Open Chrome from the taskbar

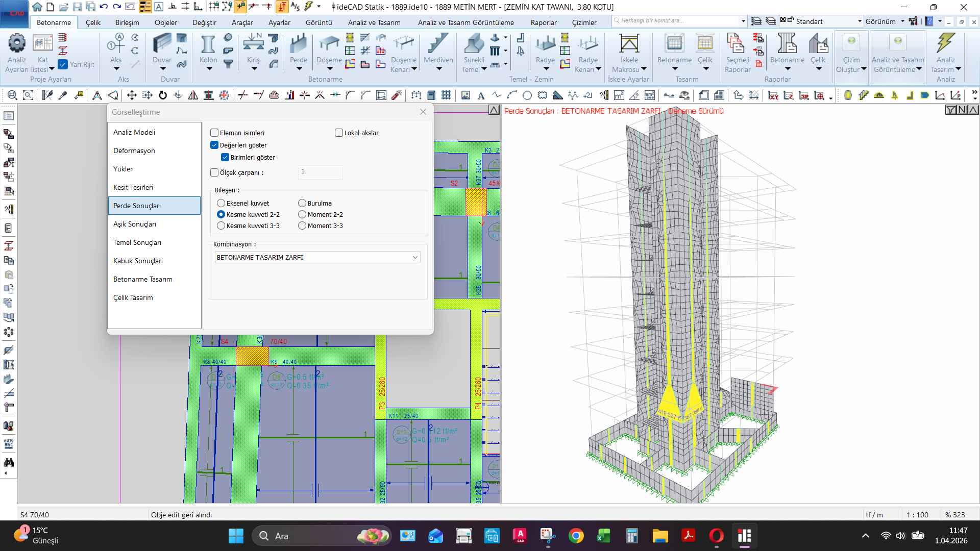[x=576, y=536]
